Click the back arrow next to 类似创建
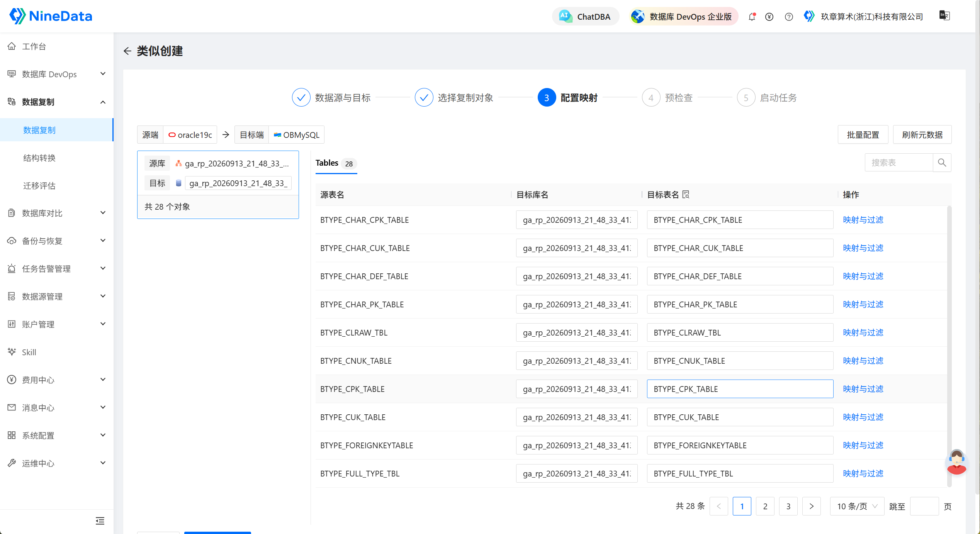The image size is (980, 534). click(x=127, y=51)
